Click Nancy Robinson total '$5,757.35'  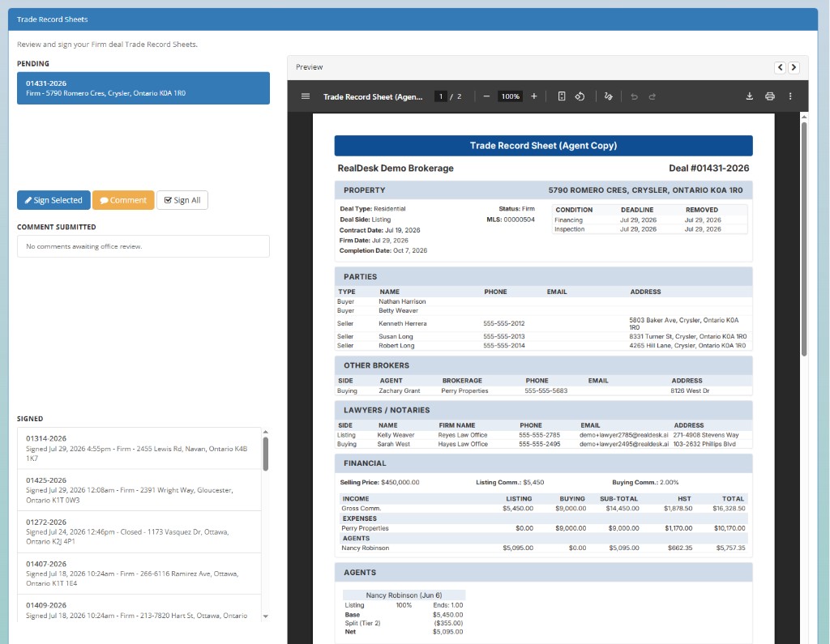[x=730, y=548]
